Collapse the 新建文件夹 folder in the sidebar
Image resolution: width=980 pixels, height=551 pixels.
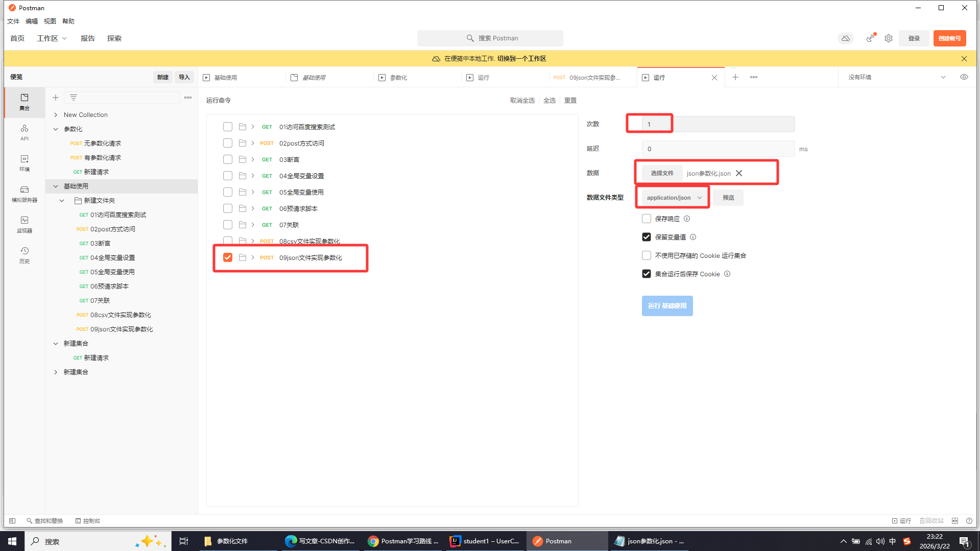[x=62, y=201]
